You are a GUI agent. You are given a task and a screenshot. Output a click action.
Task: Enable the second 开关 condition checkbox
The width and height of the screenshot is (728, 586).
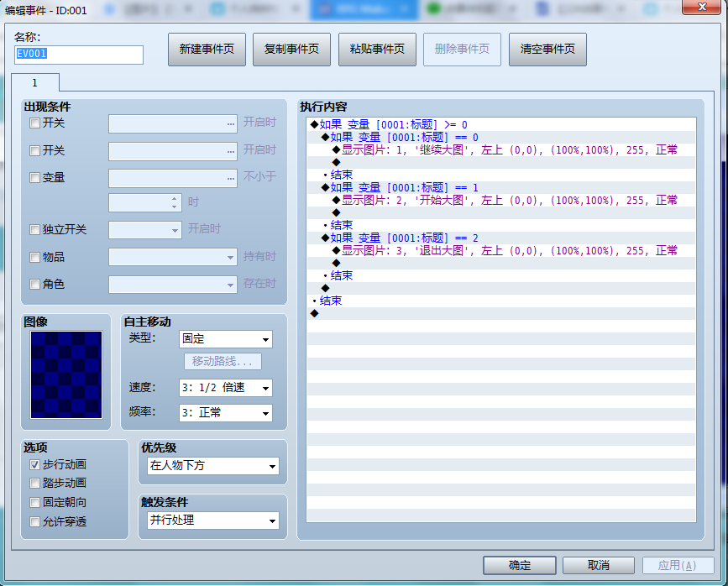coord(34,150)
